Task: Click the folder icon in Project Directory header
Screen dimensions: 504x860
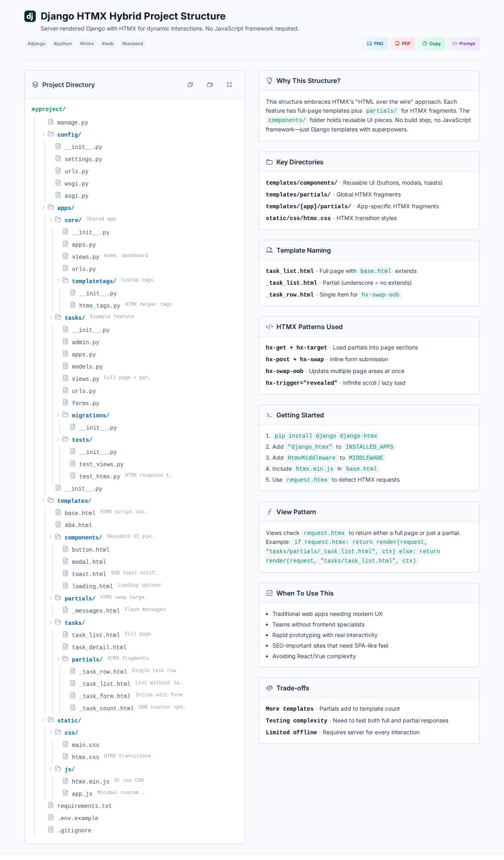Action: pyautogui.click(x=210, y=85)
